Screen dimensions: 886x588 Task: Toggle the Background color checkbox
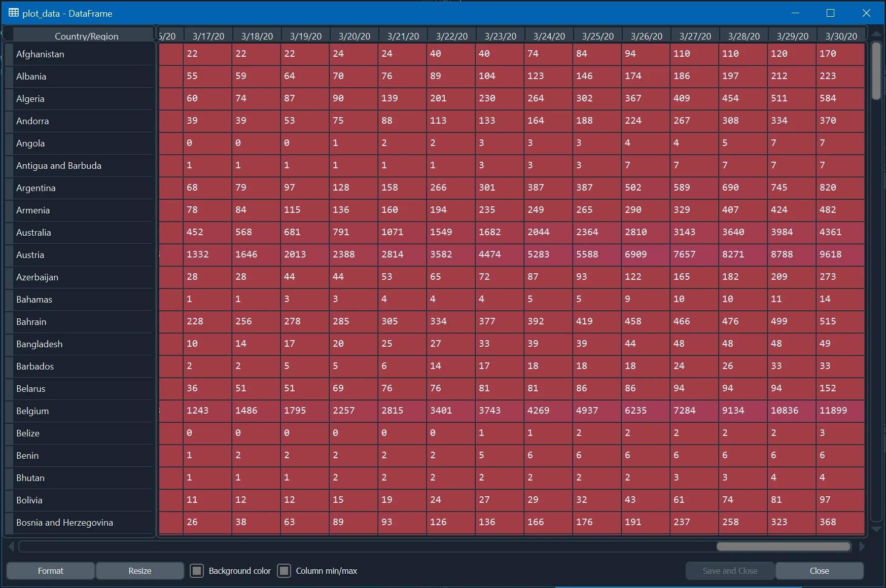(x=197, y=571)
